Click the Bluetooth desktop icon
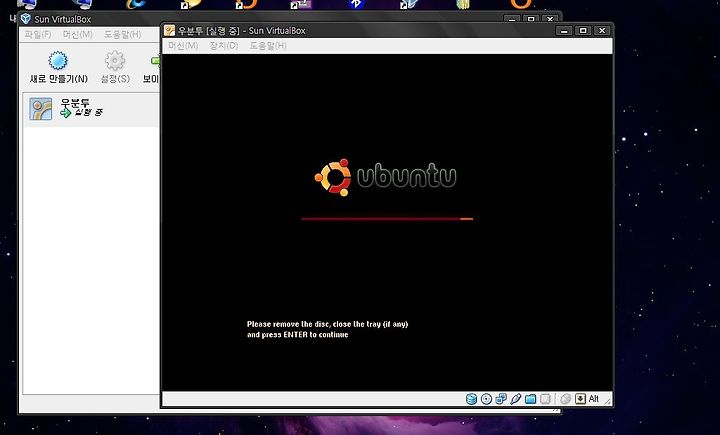This screenshot has width=720, height=435. (x=356, y=4)
